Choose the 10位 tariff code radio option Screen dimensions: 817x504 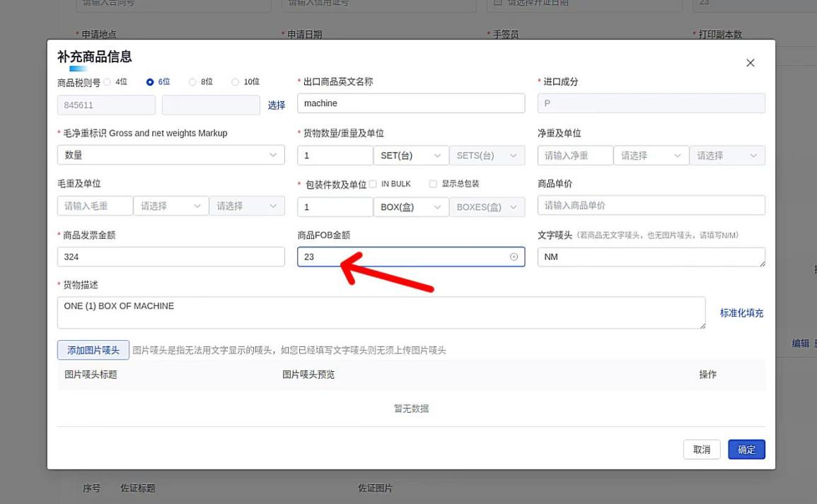tap(236, 82)
